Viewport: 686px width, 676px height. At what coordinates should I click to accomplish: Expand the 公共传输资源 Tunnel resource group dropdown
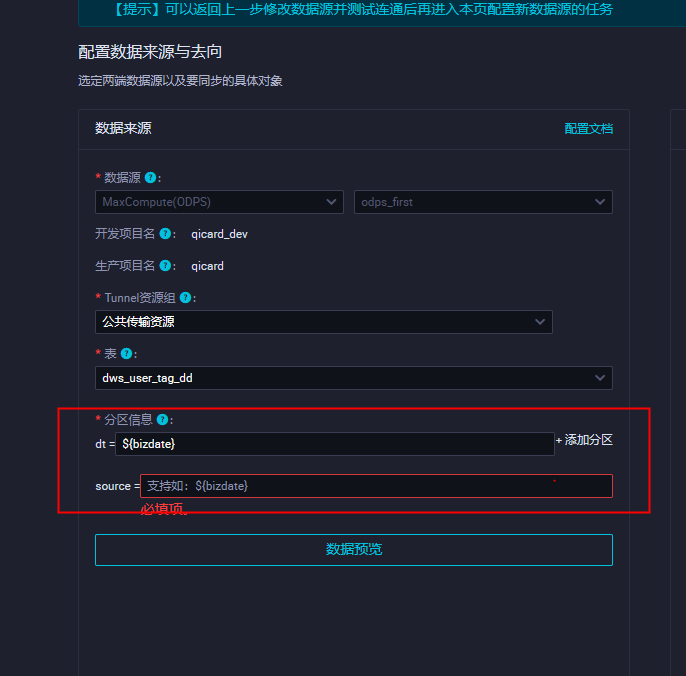tap(324, 322)
